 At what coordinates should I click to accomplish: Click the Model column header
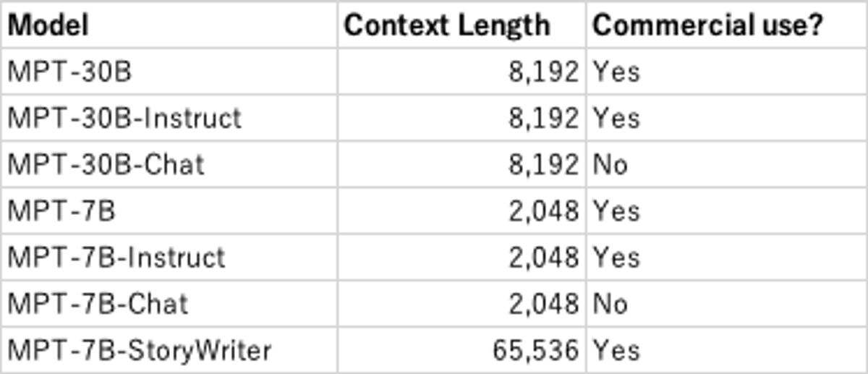tap(169, 25)
